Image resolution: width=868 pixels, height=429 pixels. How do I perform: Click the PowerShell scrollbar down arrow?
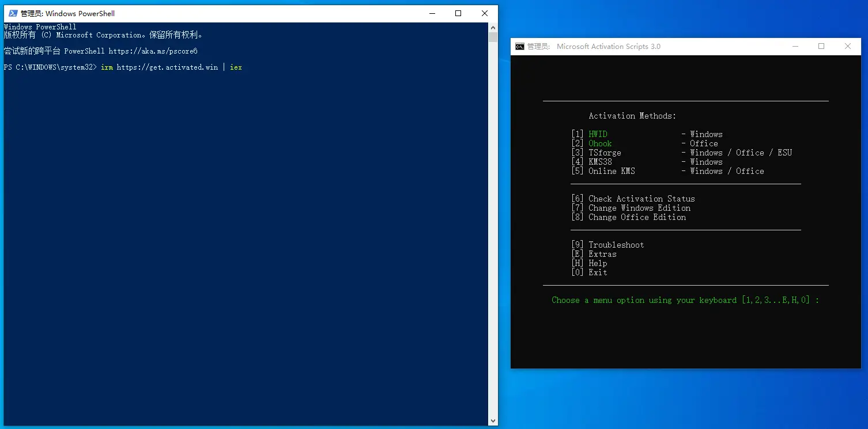pyautogui.click(x=493, y=421)
